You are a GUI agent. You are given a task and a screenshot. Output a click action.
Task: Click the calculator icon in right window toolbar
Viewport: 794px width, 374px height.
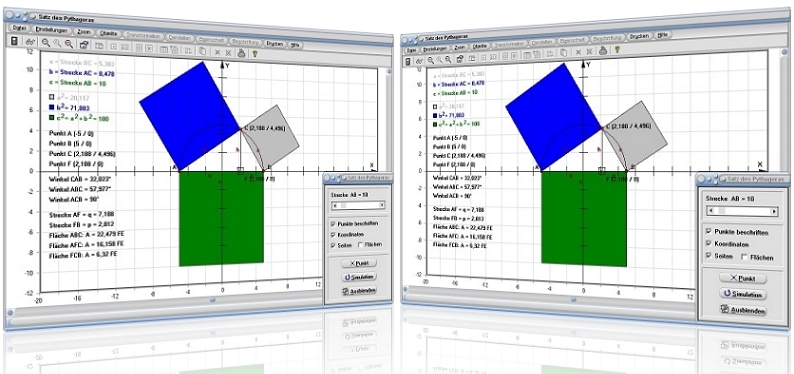(409, 60)
